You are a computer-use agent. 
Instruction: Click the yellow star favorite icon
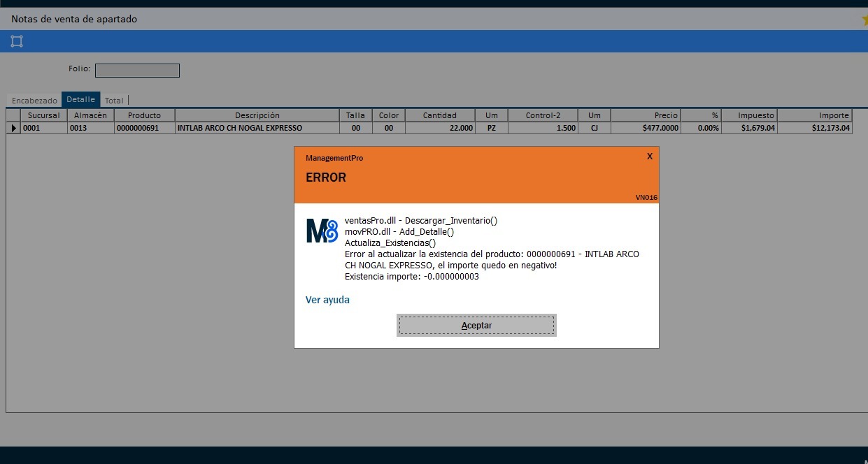(865, 20)
